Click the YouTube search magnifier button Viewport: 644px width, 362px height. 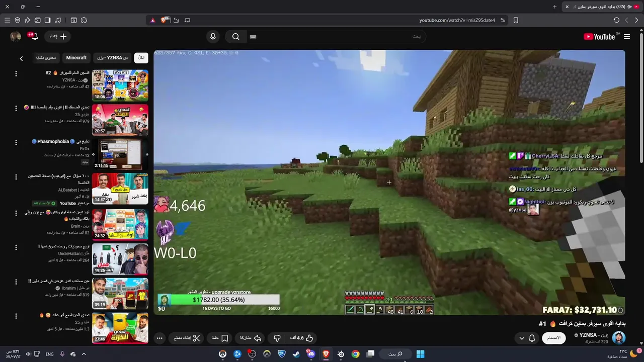click(235, 36)
